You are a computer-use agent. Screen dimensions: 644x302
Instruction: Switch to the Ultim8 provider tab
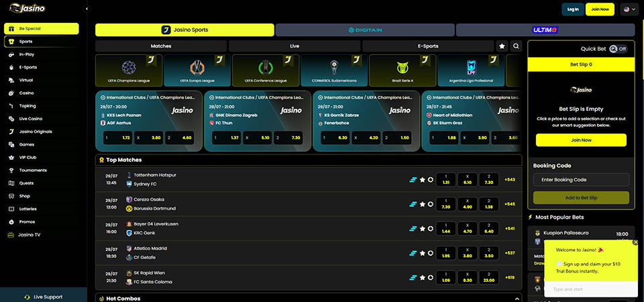545,30
